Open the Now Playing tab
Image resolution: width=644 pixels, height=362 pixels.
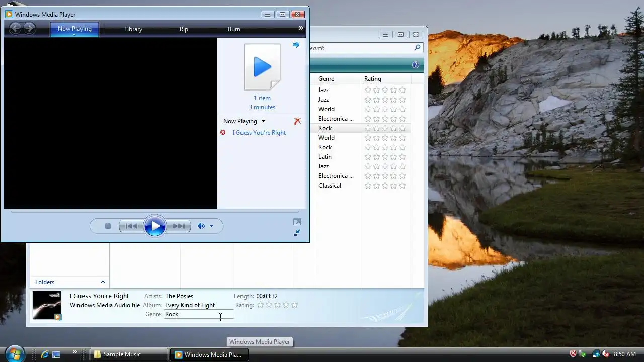[x=74, y=29]
